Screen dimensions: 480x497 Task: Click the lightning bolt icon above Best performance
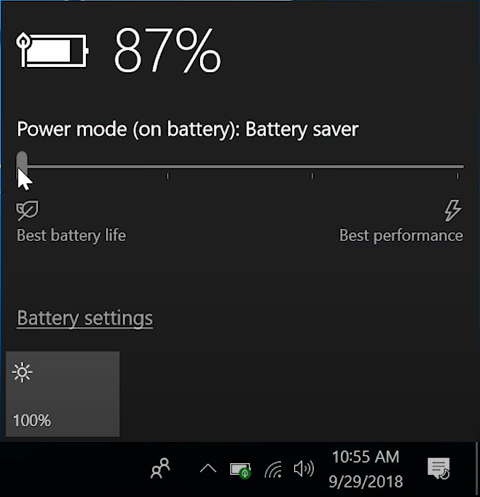tap(453, 210)
